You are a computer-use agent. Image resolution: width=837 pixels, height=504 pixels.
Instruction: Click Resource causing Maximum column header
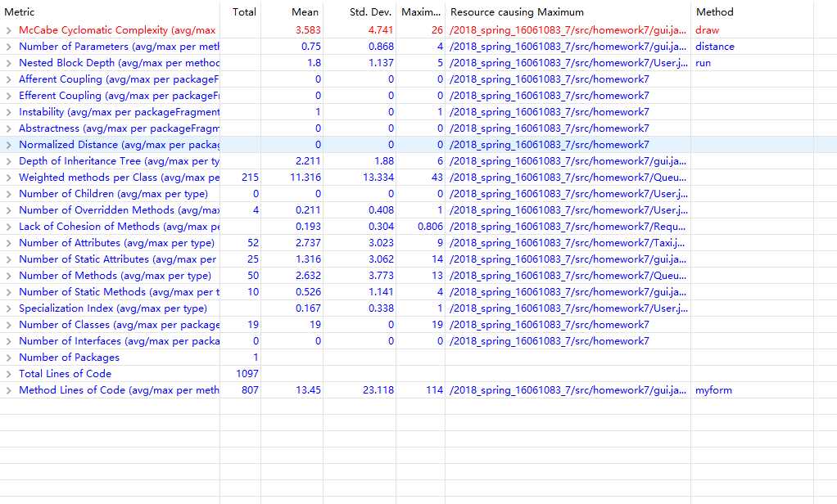(x=517, y=11)
